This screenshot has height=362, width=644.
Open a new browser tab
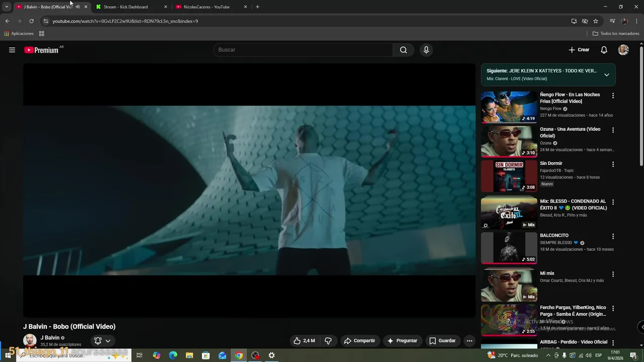[258, 7]
